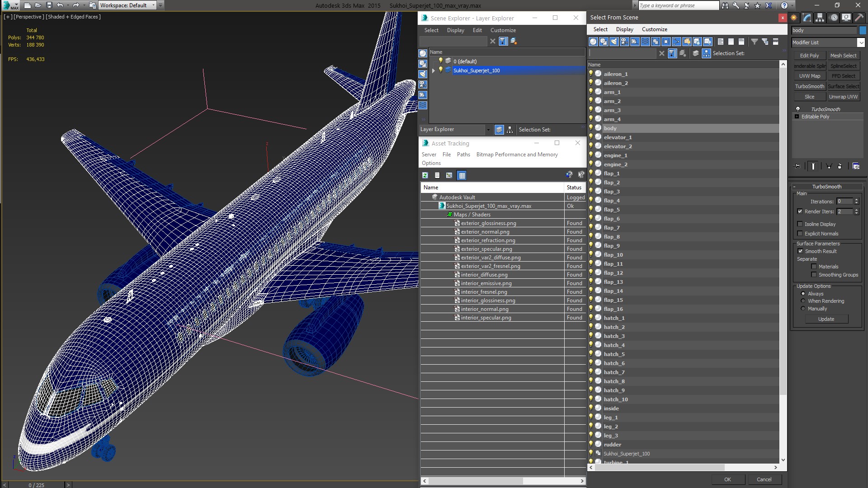Open the Create command panel tab
Image resolution: width=868 pixels, height=488 pixels.
coord(794,18)
